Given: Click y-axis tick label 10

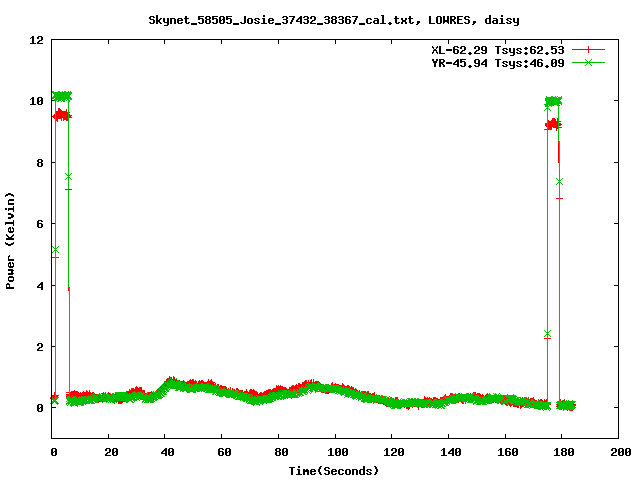Looking at the screenshot, I should (x=36, y=101).
